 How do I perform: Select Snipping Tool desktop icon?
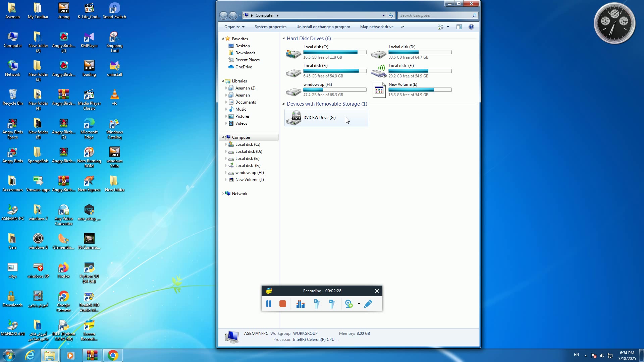[114, 42]
